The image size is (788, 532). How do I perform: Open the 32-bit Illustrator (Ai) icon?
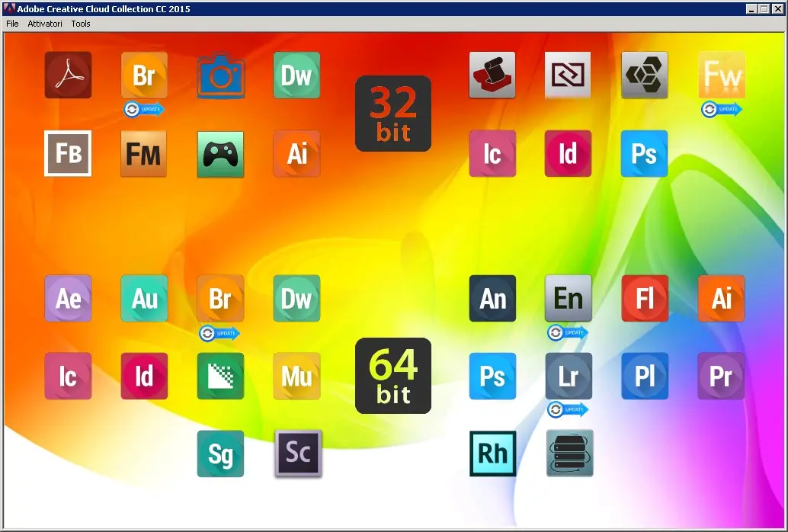point(296,153)
